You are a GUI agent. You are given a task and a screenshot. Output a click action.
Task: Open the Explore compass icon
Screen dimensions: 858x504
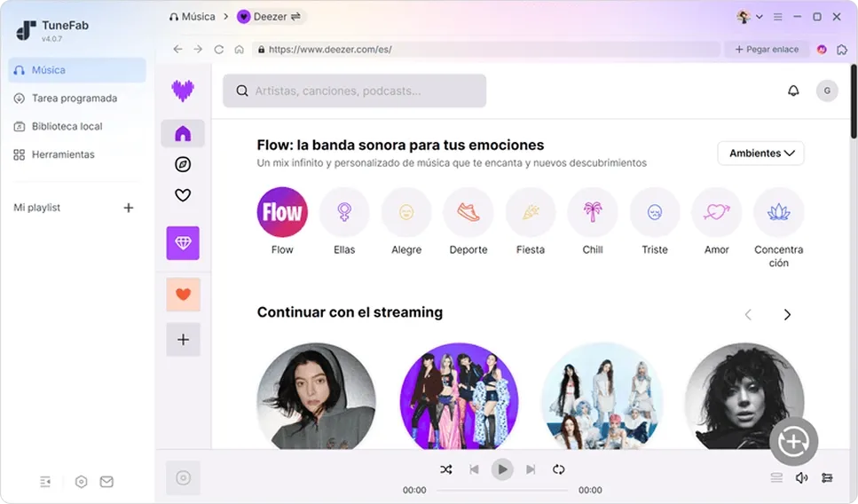tap(183, 164)
